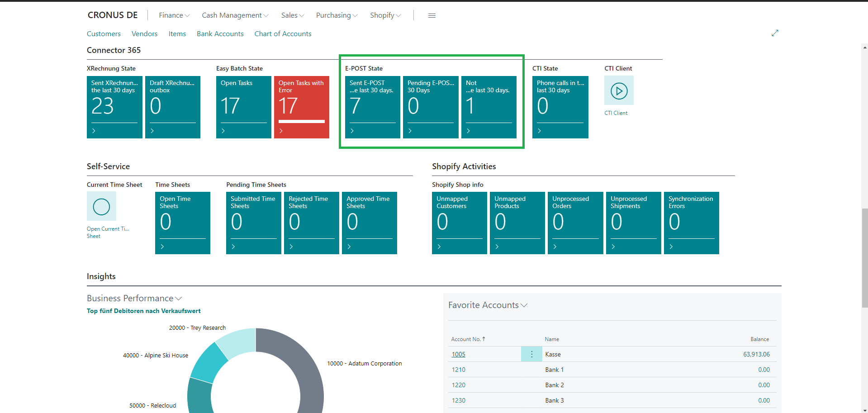The width and height of the screenshot is (868, 413).
Task: Open Chart of Accounts link
Action: (283, 34)
